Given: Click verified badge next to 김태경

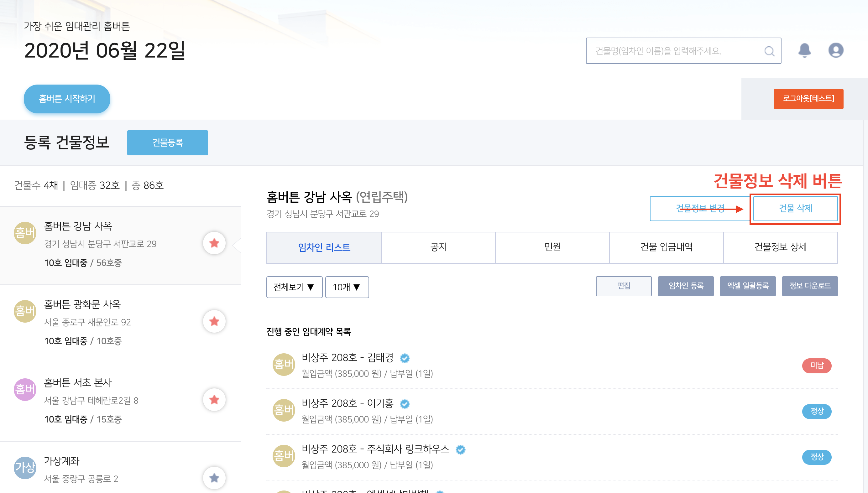Looking at the screenshot, I should coord(405,358).
